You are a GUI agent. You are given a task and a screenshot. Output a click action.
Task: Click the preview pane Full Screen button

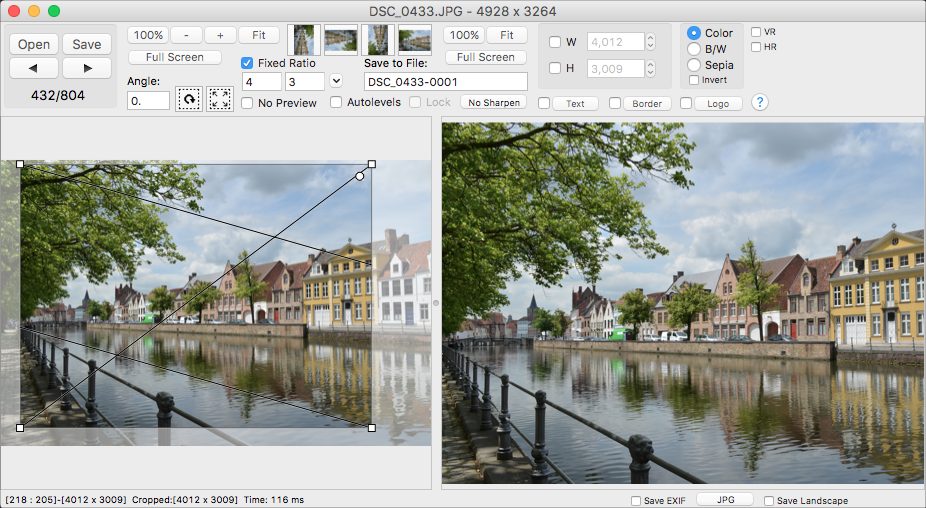pyautogui.click(x=485, y=57)
